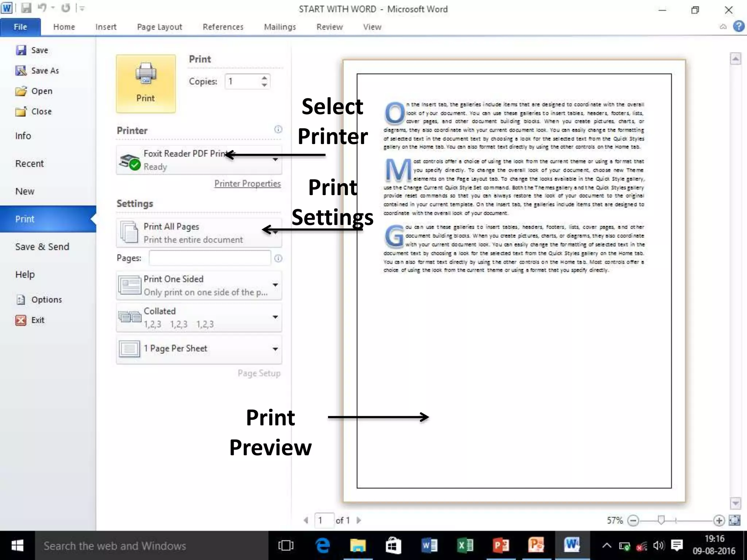747x560 pixels.
Task: Click the File tab
Action: [20, 27]
